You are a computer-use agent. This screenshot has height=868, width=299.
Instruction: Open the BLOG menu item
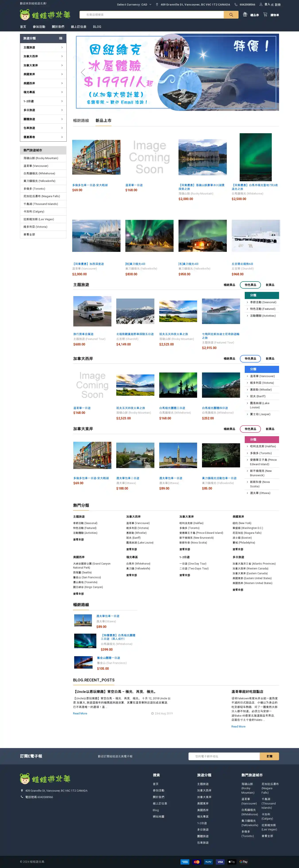click(x=97, y=27)
